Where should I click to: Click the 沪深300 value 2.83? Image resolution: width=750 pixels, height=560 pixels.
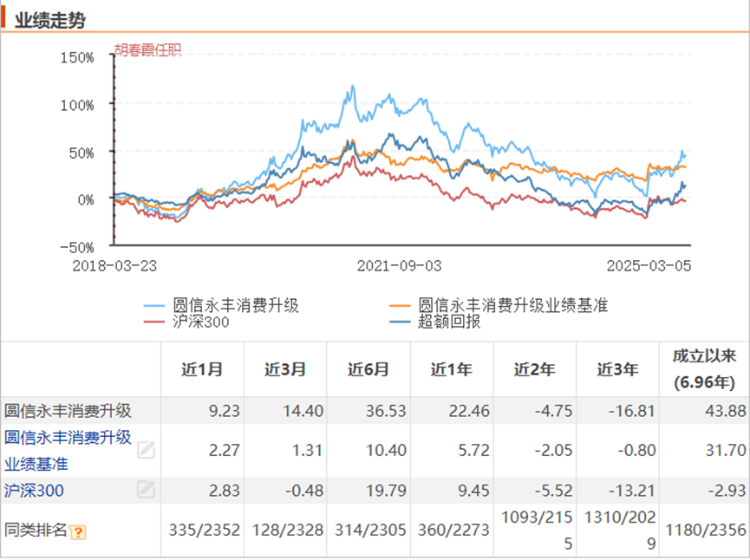coord(224,490)
